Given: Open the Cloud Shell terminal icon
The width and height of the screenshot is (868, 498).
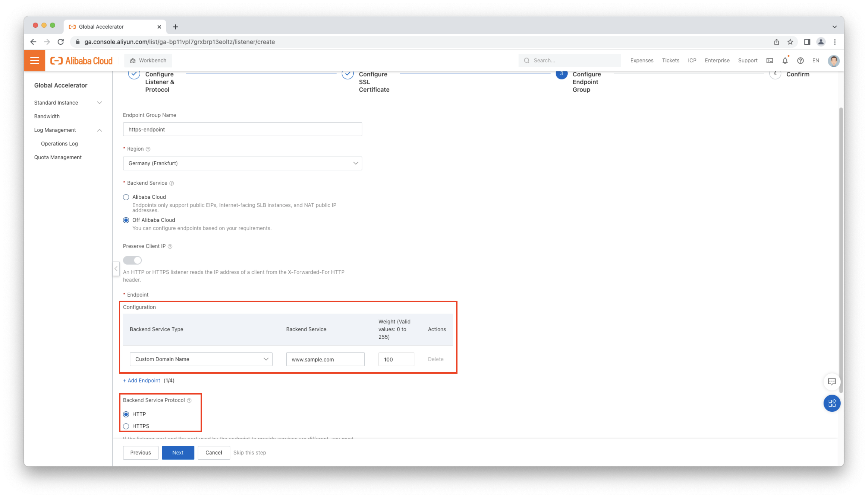Looking at the screenshot, I should coord(769,61).
